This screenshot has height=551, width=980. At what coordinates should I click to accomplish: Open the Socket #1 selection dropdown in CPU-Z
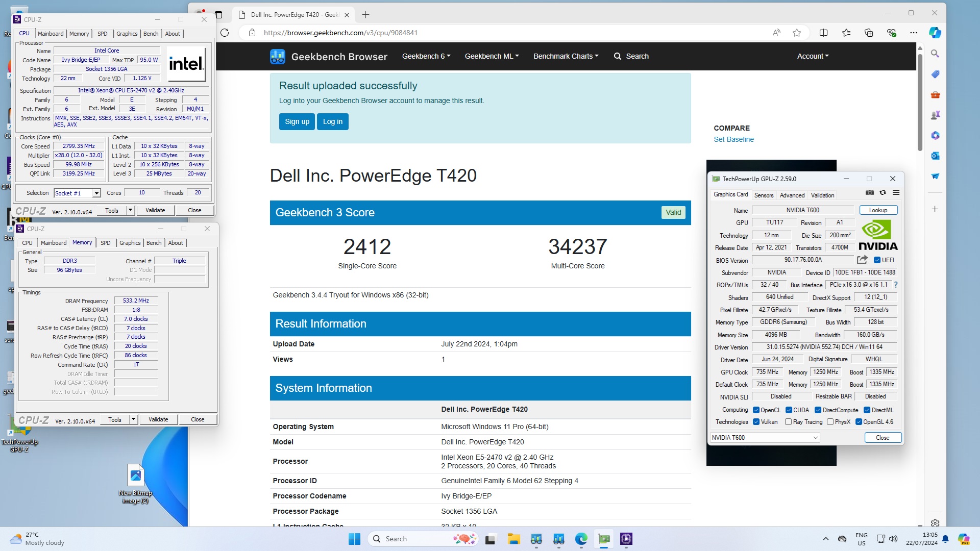pyautogui.click(x=96, y=193)
